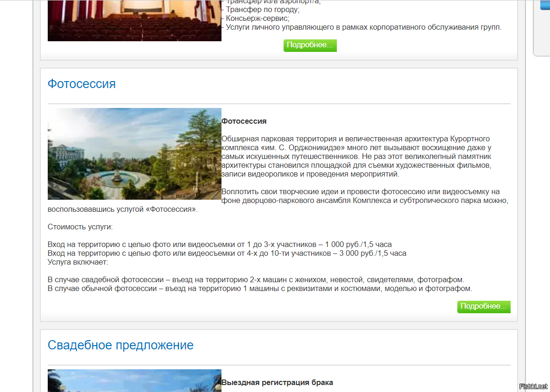Image resolution: width=550 pixels, height=392 pixels.
Task: Click the Услуга включает label
Action: [x=78, y=262]
